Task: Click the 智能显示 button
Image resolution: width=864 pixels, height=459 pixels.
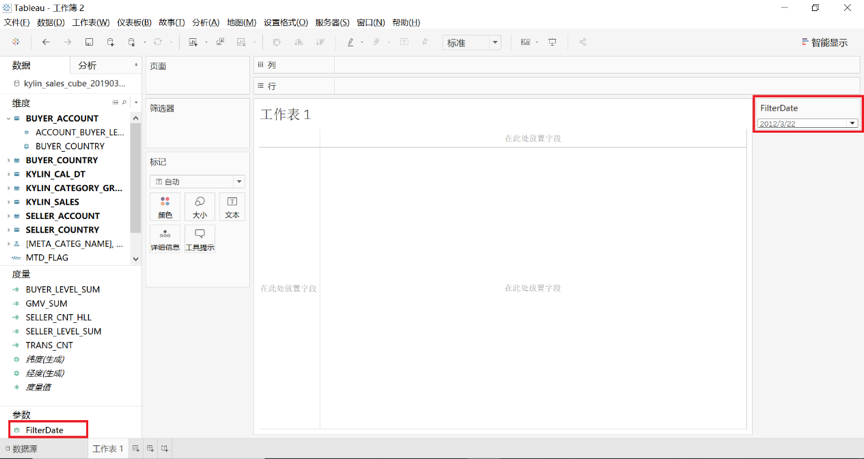Action: tap(824, 43)
